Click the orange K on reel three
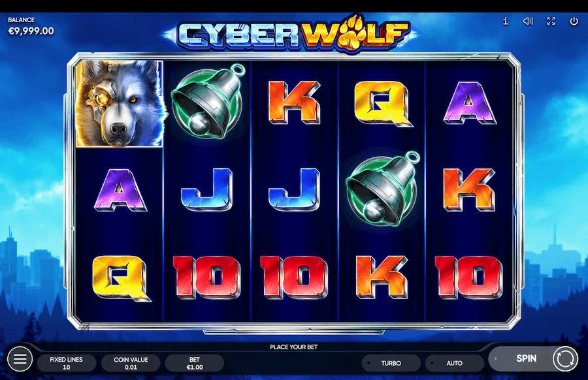This screenshot has width=588, height=380. pos(295,103)
